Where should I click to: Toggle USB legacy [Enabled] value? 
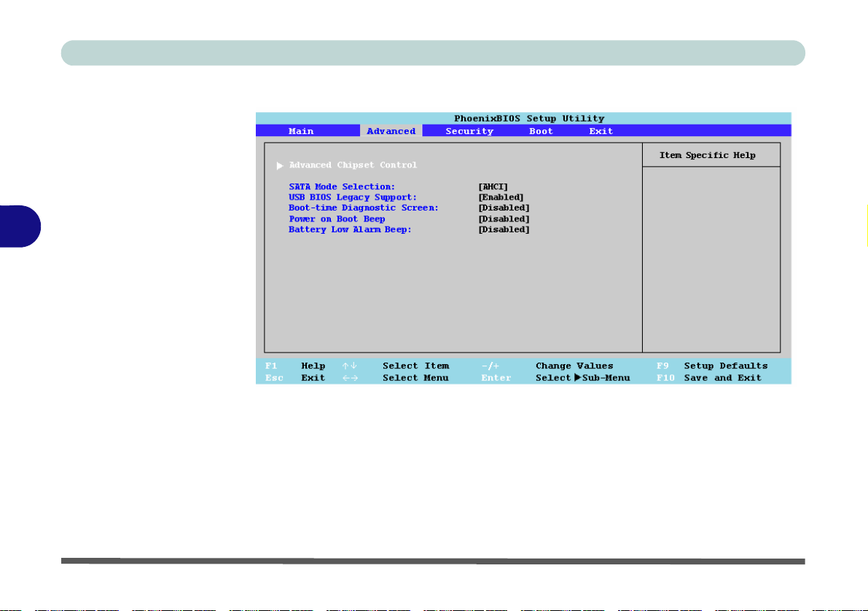(501, 197)
